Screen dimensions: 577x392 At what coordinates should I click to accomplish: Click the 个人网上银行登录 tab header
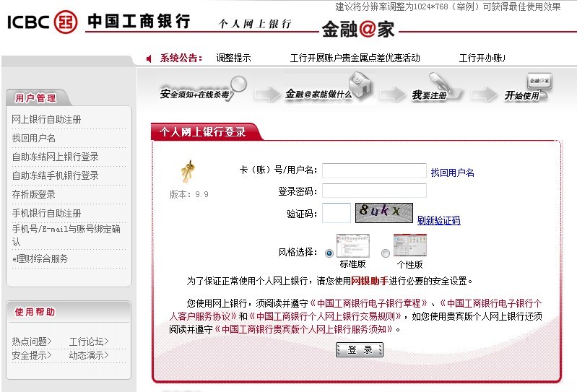click(202, 132)
